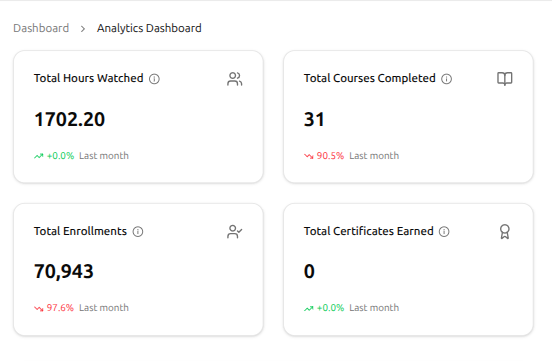Select the 70,943 enrollments value
The width and height of the screenshot is (552, 361).
click(64, 272)
